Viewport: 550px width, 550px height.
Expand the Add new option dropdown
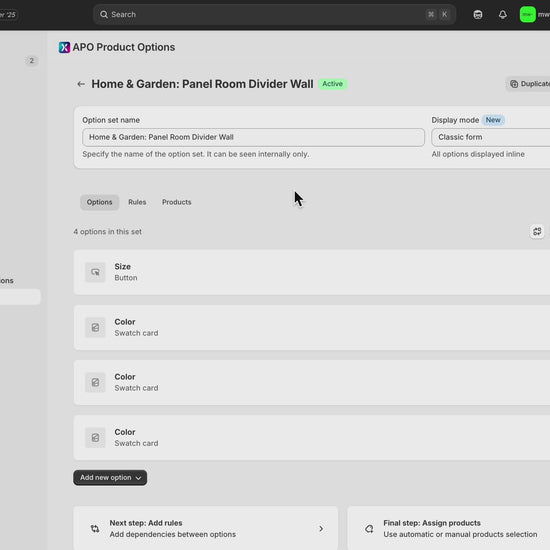(110, 478)
